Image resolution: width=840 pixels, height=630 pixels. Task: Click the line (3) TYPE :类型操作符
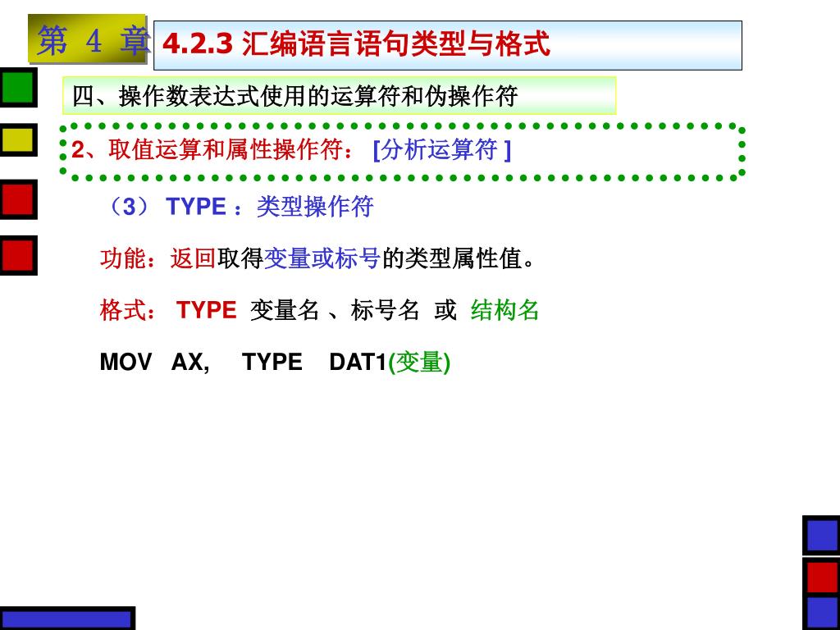(239, 206)
